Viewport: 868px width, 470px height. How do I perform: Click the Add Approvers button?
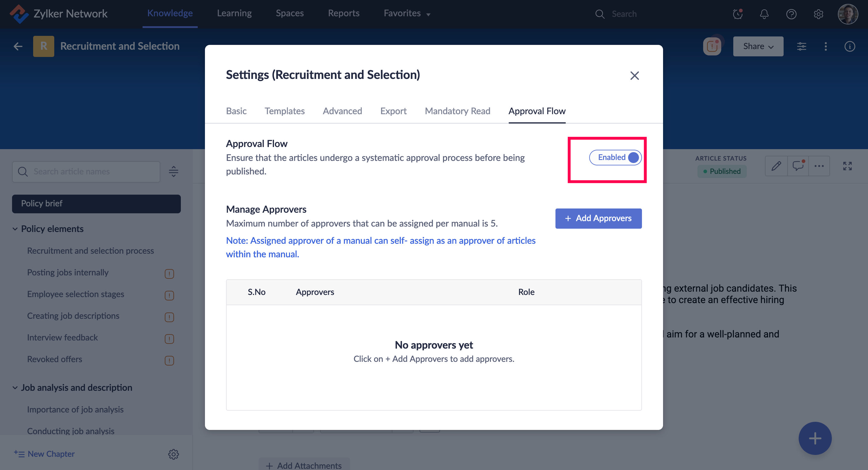tap(599, 218)
